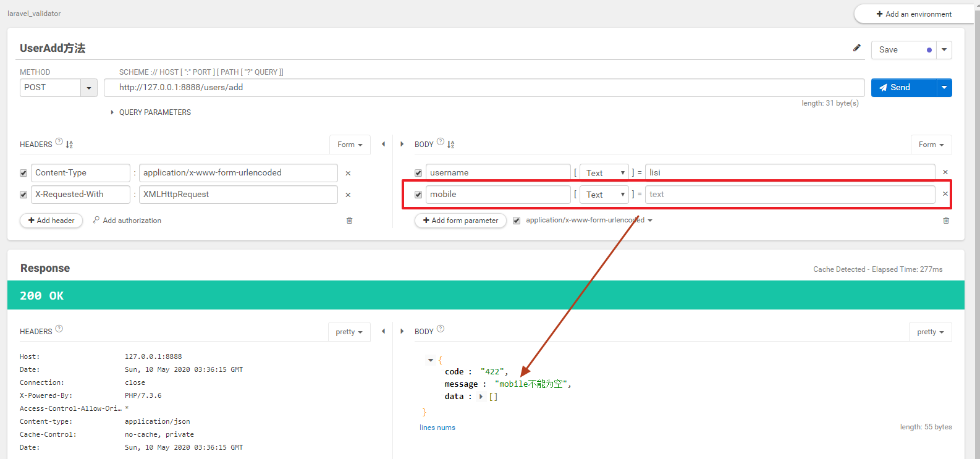The image size is (980, 459).
Task: Click the 200 OK status bar
Action: click(x=486, y=295)
